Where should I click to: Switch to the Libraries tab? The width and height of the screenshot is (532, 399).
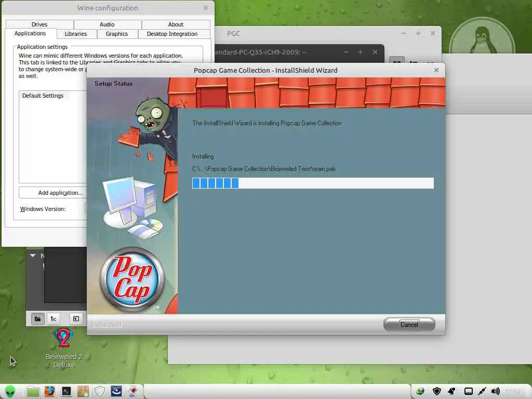[x=76, y=34]
